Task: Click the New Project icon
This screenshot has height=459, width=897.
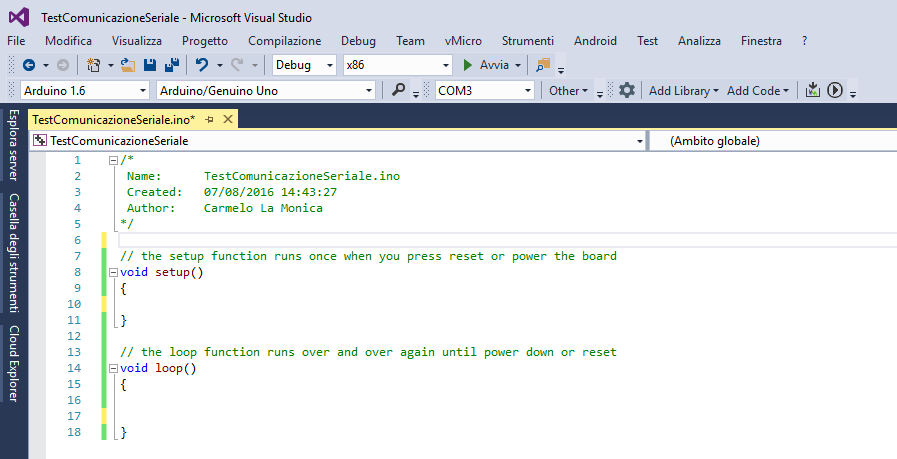Action: [94, 65]
